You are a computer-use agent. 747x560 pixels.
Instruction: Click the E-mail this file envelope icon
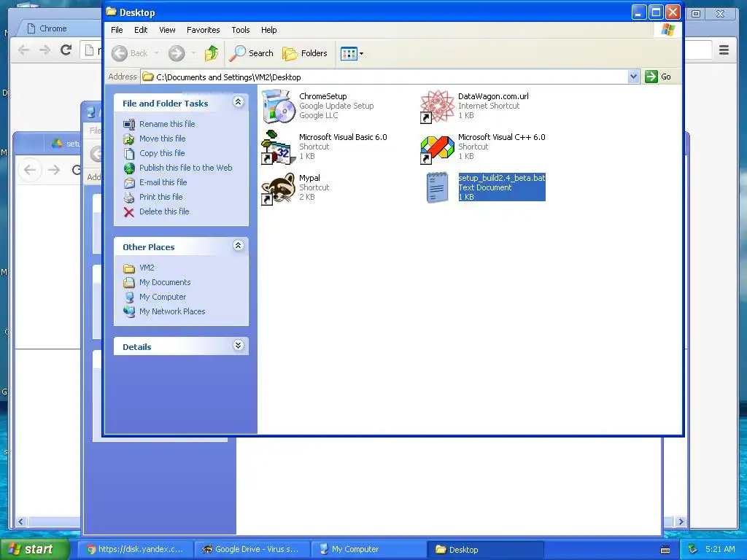coord(129,183)
